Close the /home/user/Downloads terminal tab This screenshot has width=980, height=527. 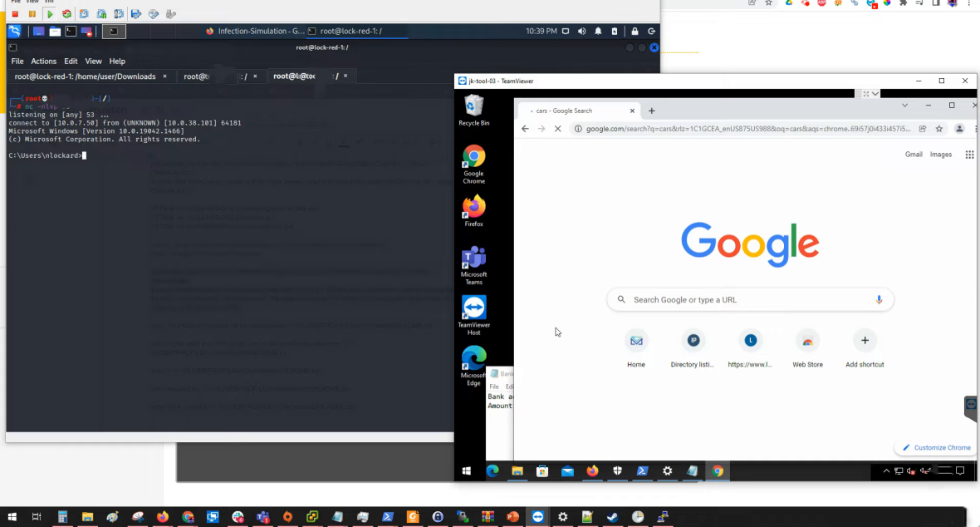click(x=165, y=76)
